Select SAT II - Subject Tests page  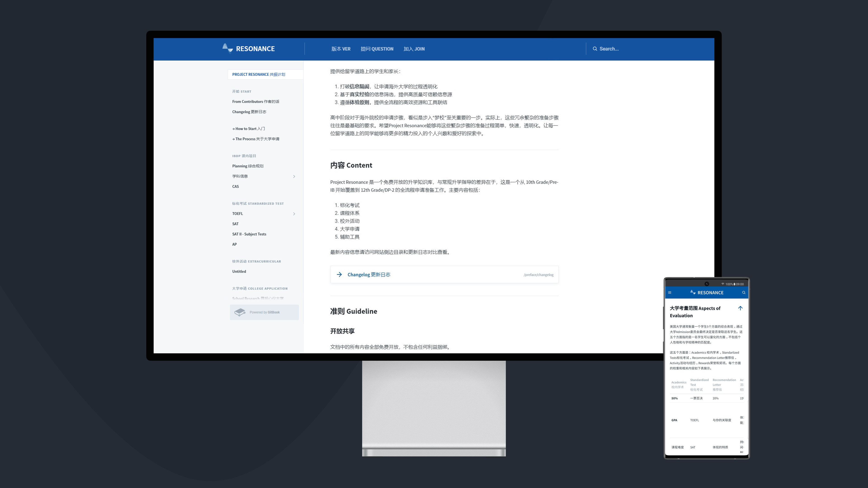(249, 234)
